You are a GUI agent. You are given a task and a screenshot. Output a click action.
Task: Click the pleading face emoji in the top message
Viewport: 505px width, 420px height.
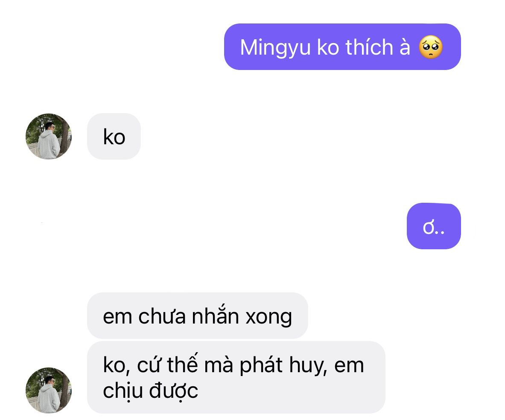431,47
